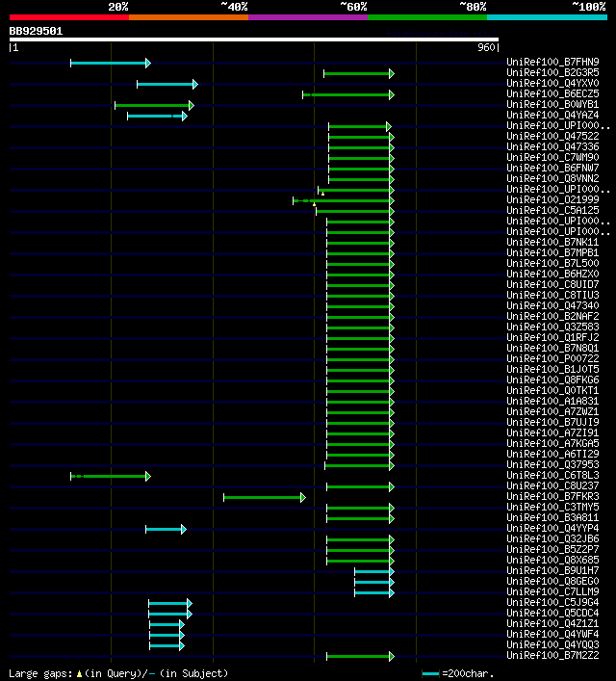This screenshot has width=616, height=681.
Task: Select the UniRef100_B6FNW7 label
Action: [552, 168]
